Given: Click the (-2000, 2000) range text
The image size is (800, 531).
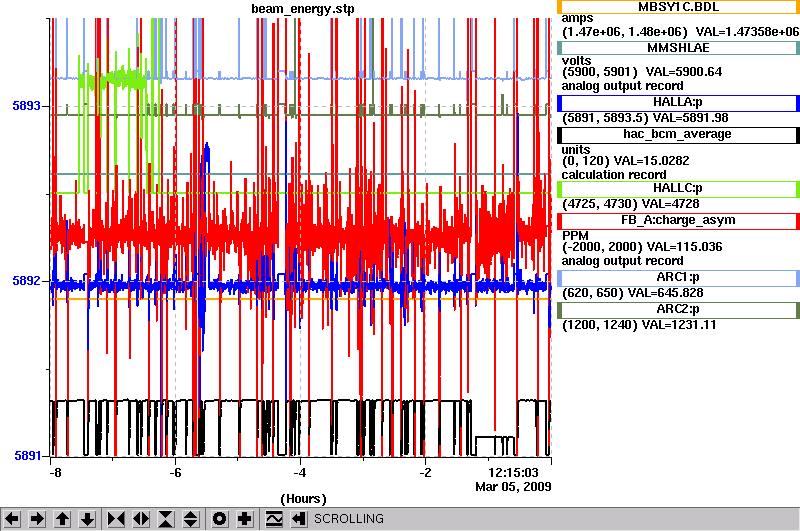Looking at the screenshot, I should [602, 247].
